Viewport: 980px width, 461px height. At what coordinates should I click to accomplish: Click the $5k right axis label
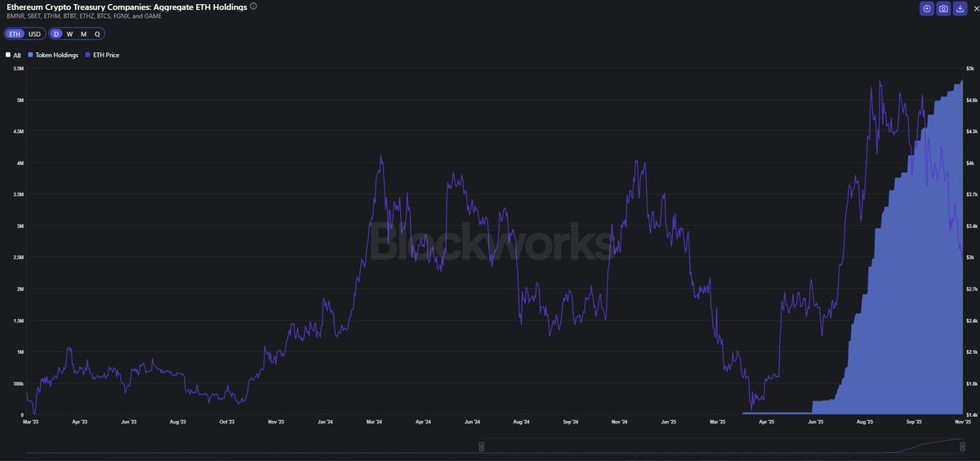tap(970, 69)
